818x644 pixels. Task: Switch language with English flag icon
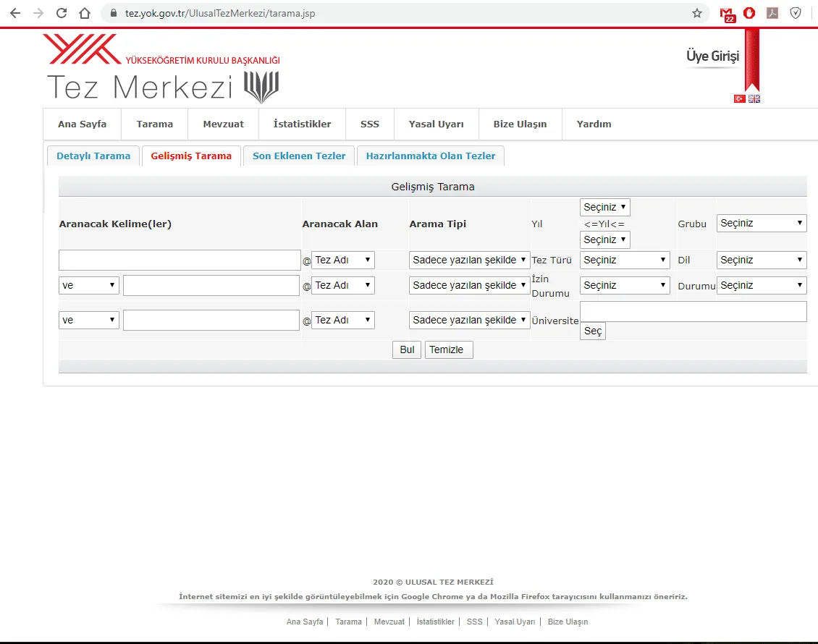[754, 98]
